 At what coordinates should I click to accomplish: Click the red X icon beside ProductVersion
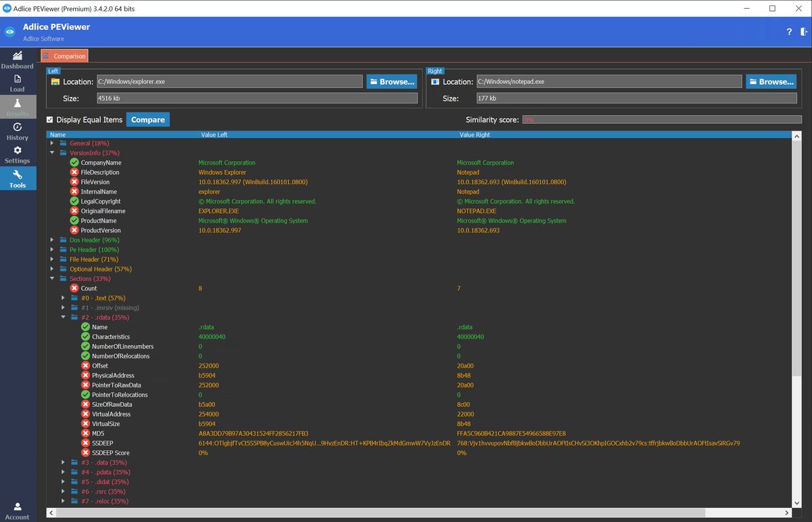point(74,230)
